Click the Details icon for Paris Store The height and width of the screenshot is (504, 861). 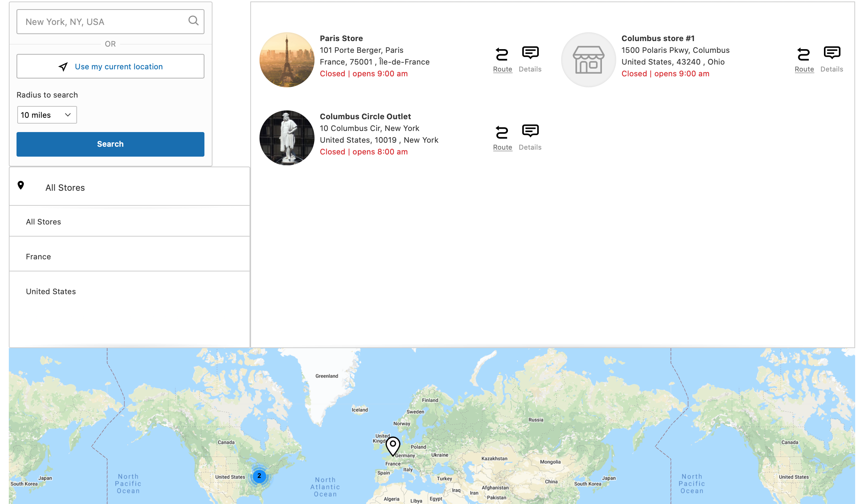click(530, 53)
